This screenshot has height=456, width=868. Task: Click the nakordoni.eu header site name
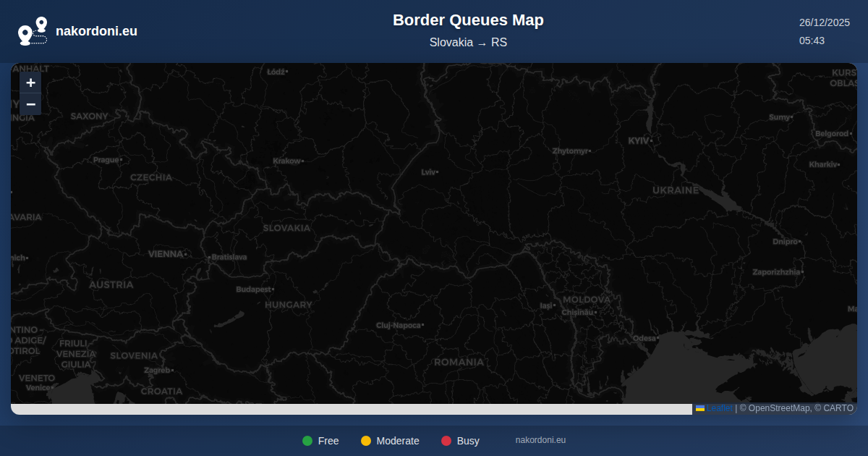pos(96,31)
